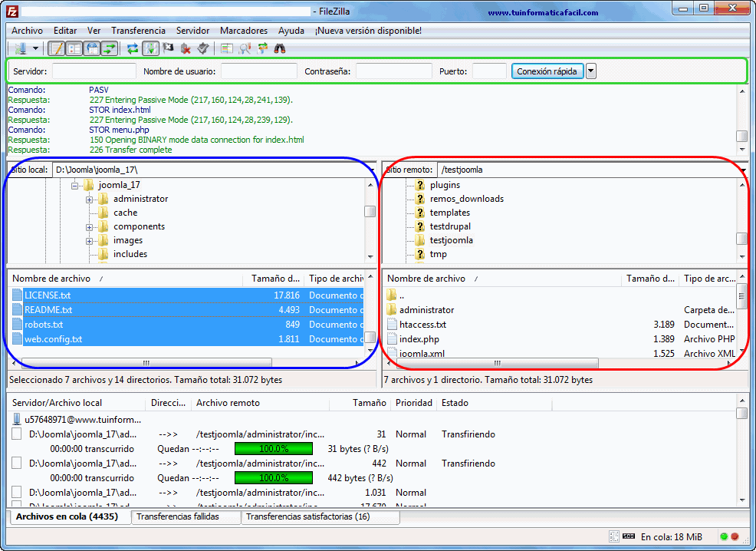Select htaccess.txt in remote list

pos(561,325)
